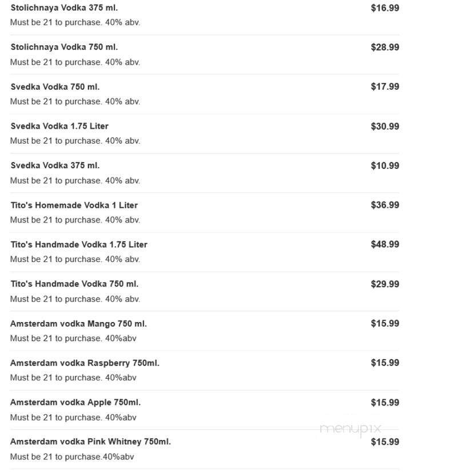Click the $10.99 Svedka price
This screenshot has width=453, height=476.
click(385, 166)
